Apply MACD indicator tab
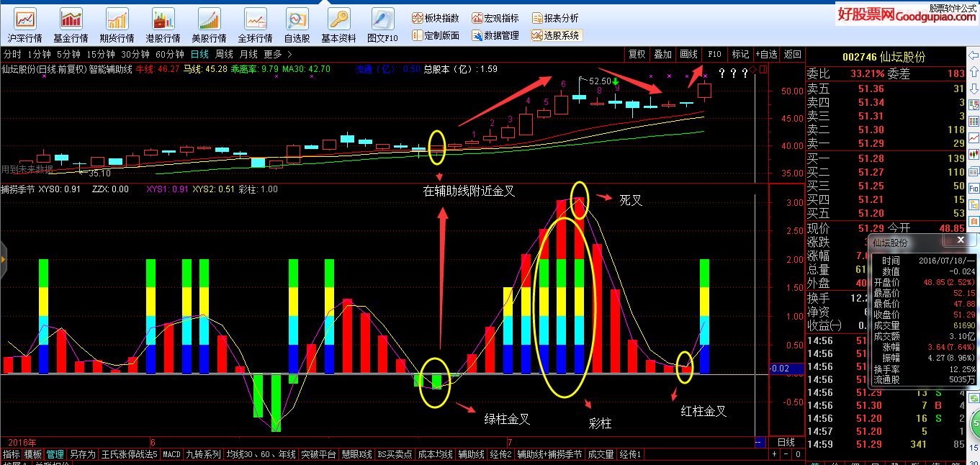The image size is (980, 465). (171, 454)
